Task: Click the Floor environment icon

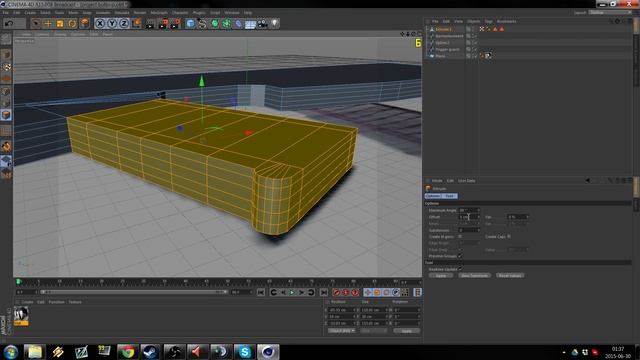Action: click(x=250, y=24)
